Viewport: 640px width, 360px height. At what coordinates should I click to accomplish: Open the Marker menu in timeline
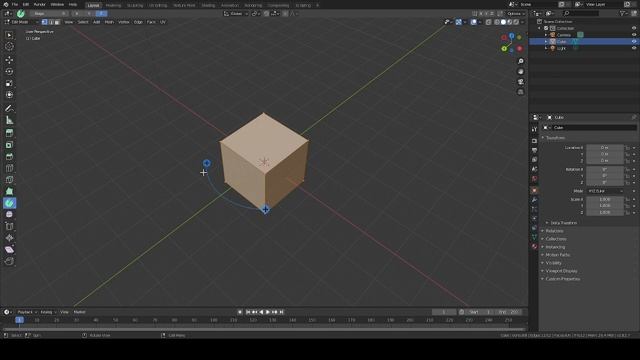[x=79, y=312]
